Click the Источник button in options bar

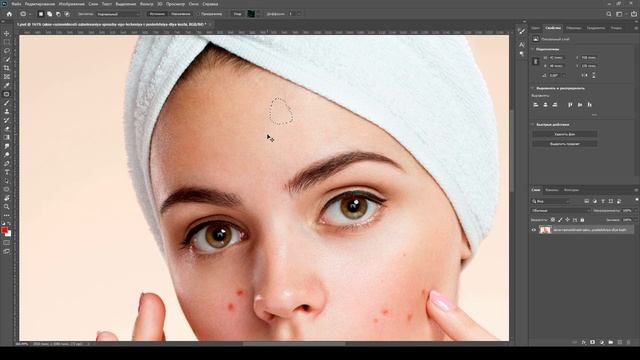click(x=157, y=14)
